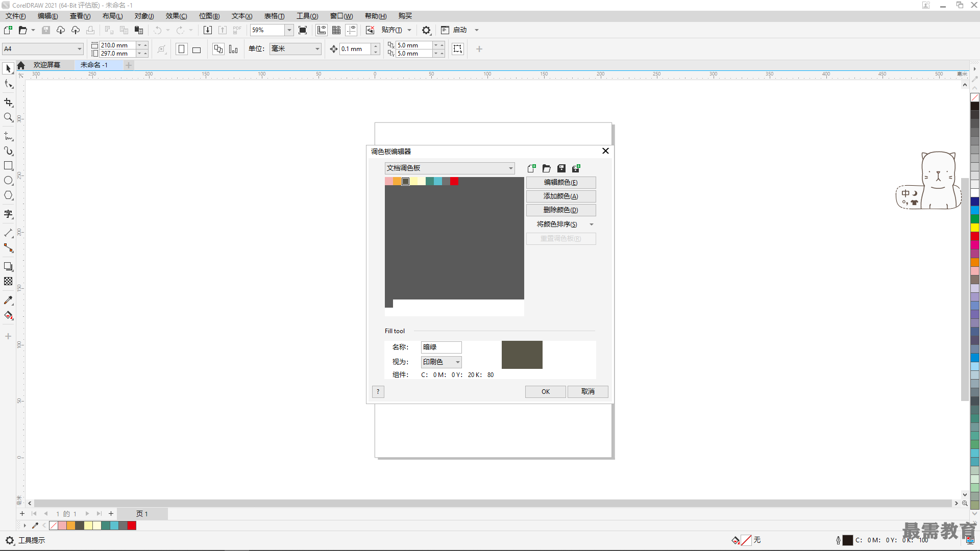Click the Import toolbar icon
The width and height of the screenshot is (980, 551).
pos(207,30)
